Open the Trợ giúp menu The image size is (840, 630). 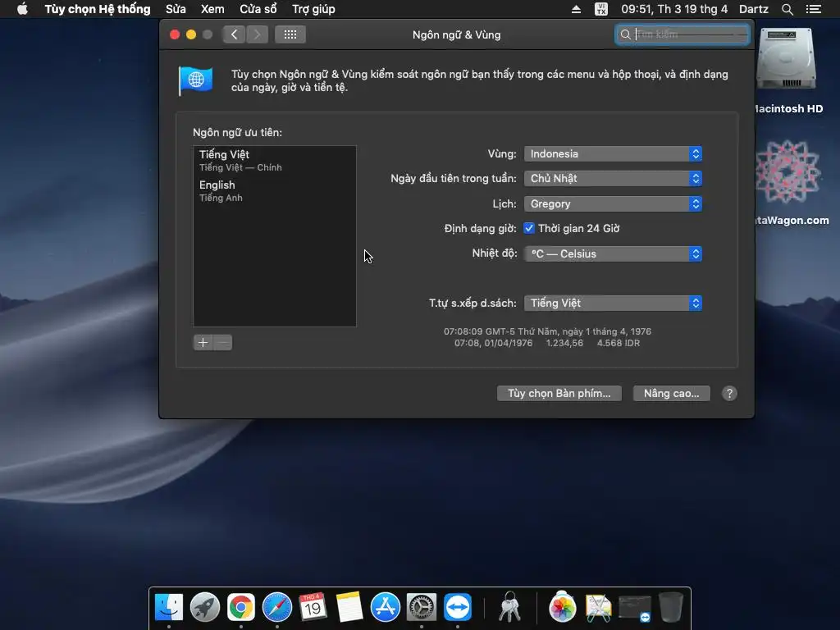313,9
